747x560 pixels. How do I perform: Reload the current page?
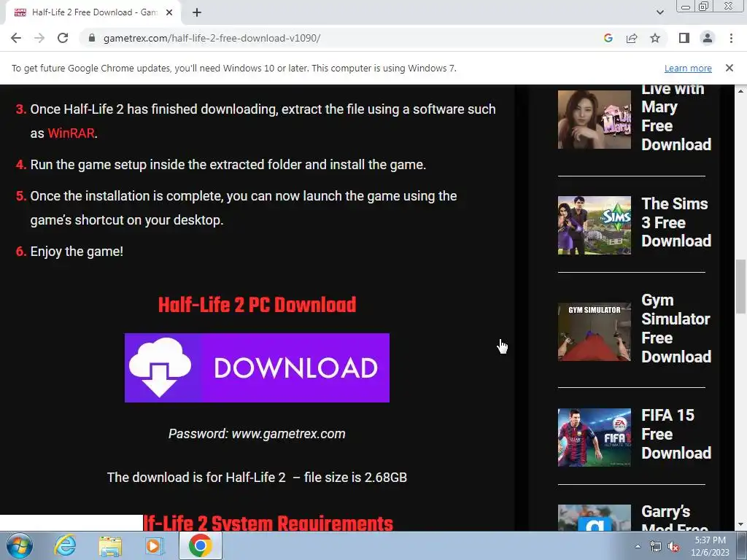tap(63, 38)
